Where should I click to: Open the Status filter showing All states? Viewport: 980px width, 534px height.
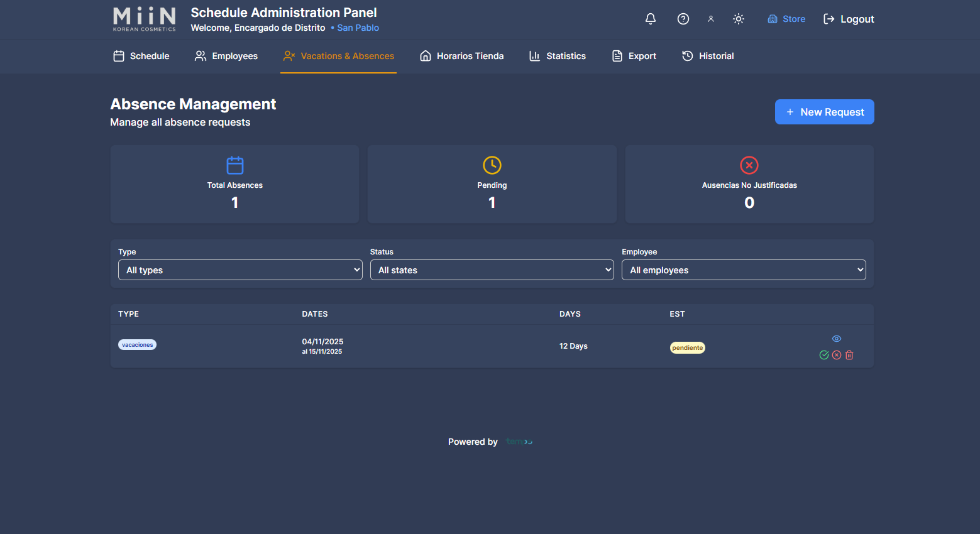(x=492, y=270)
